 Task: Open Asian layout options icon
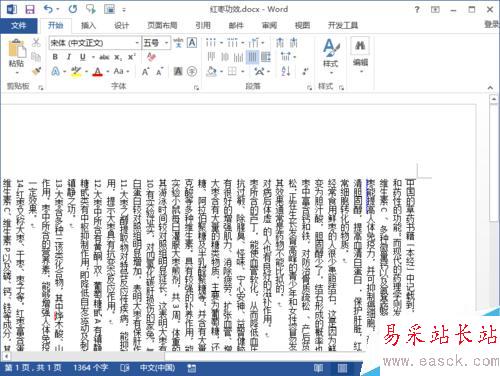tap(259, 71)
